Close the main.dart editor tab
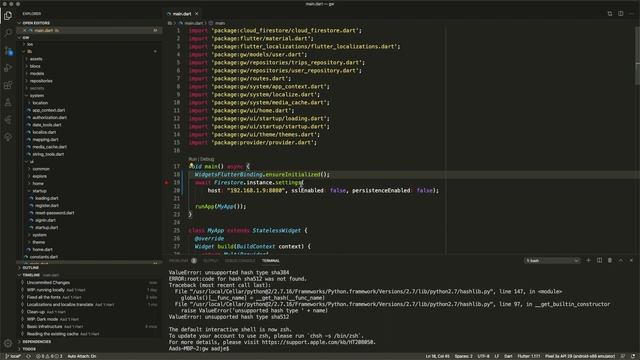The width and height of the screenshot is (640, 360). tap(197, 14)
